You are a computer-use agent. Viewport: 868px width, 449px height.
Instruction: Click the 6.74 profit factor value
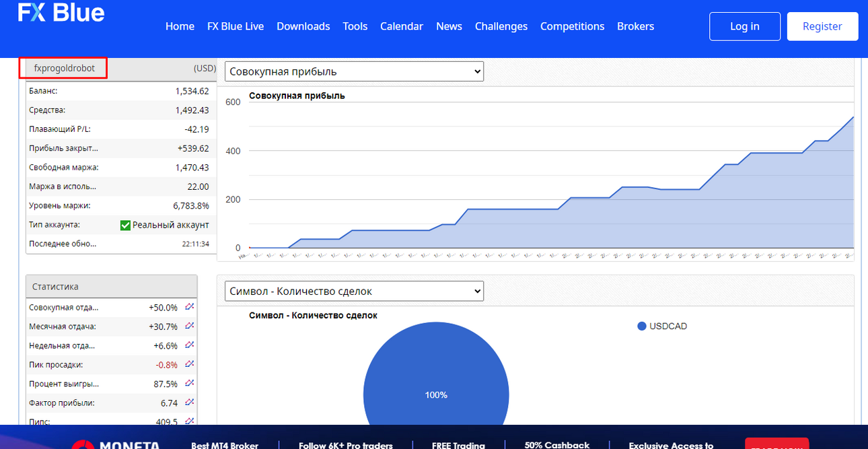tap(170, 403)
